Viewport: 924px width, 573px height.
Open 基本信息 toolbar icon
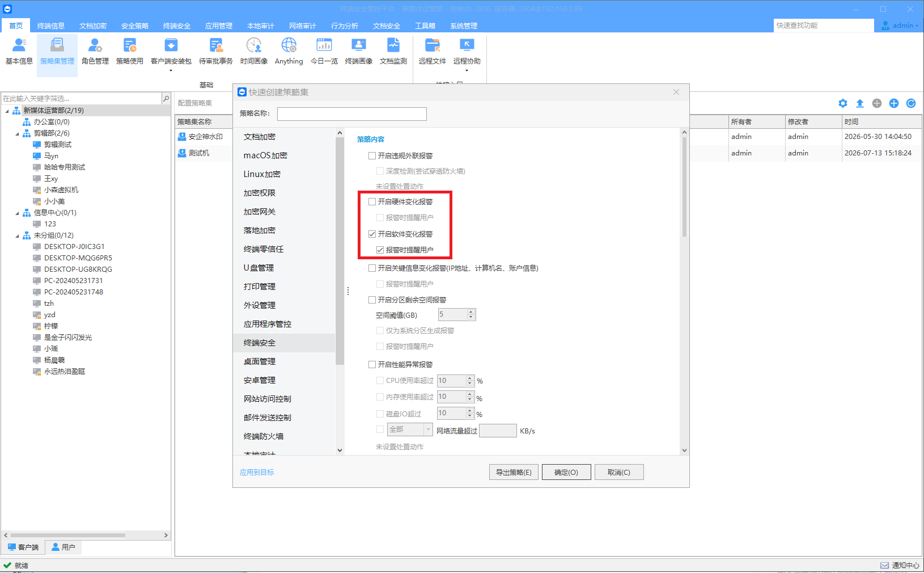19,52
